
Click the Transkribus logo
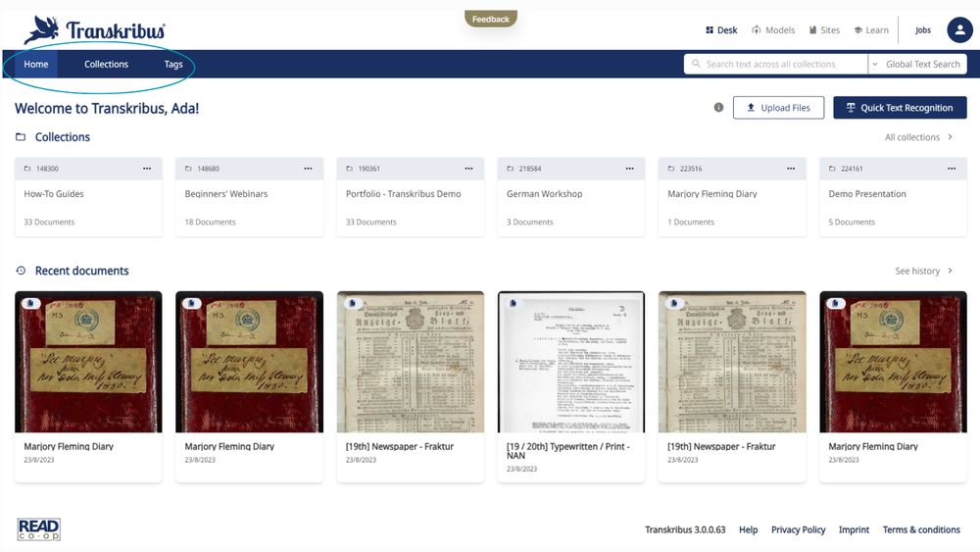[94, 29]
